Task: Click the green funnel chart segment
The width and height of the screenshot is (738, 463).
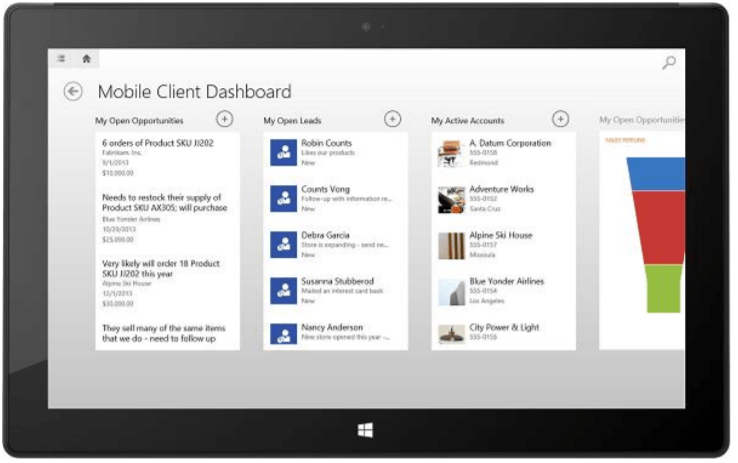Action: point(664,288)
